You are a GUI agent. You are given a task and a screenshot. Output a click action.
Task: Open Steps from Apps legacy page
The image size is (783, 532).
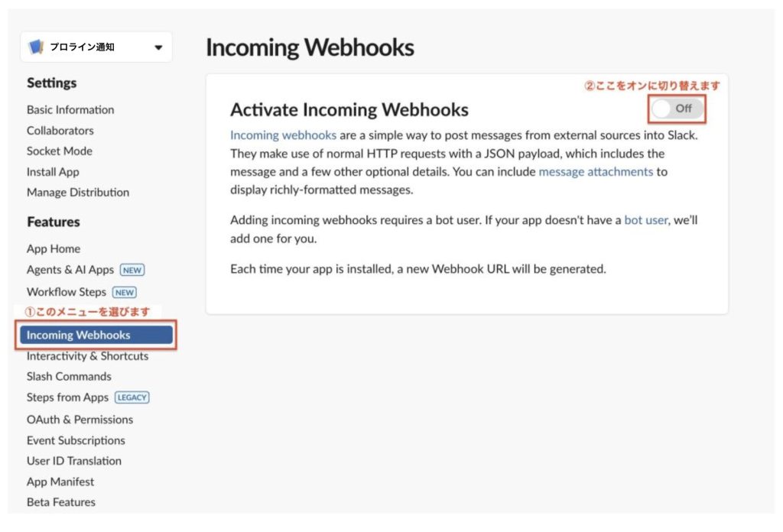click(x=68, y=397)
